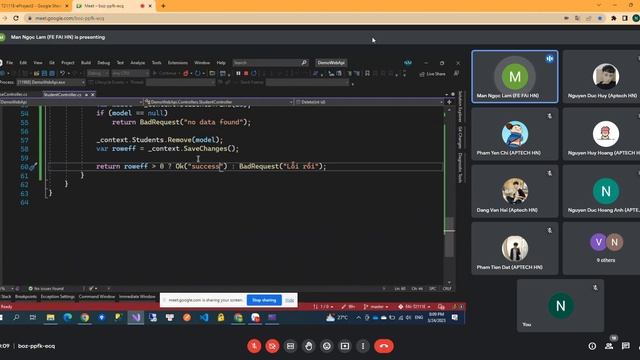Open Chrome extensions puzzle icon
Screen dimensions: 640x360
point(613,18)
